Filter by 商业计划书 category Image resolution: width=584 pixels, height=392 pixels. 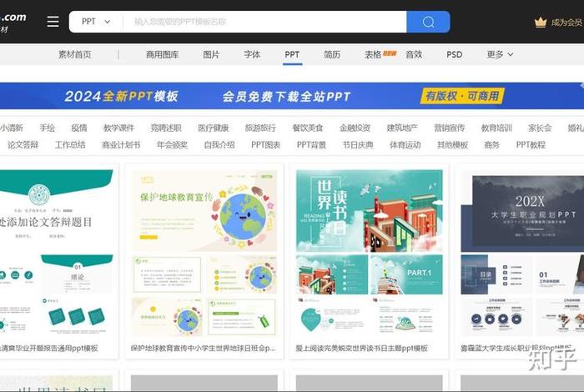121,144
